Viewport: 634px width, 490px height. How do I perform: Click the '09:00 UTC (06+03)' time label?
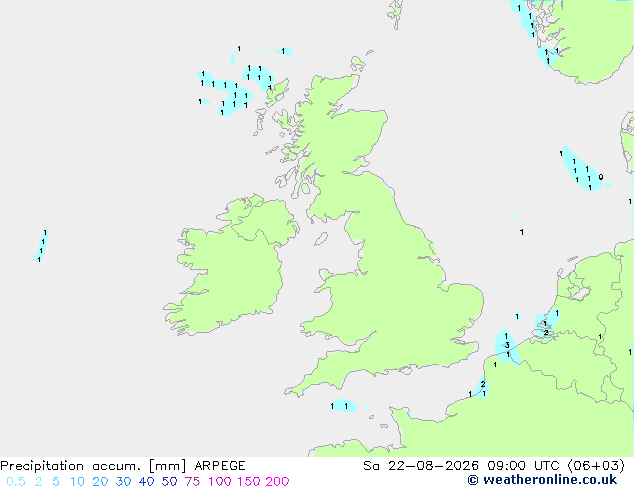click(x=556, y=466)
